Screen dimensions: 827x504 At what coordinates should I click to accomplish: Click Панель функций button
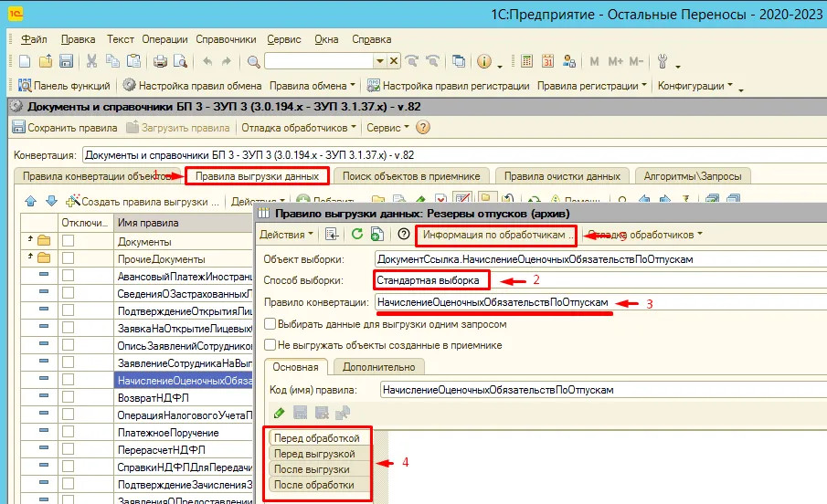[64, 86]
